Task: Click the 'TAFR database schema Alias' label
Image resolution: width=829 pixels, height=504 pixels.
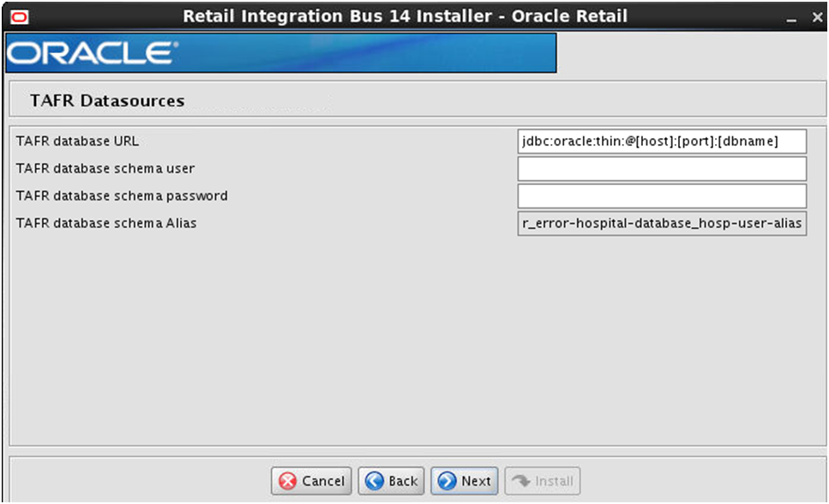Action: click(106, 223)
